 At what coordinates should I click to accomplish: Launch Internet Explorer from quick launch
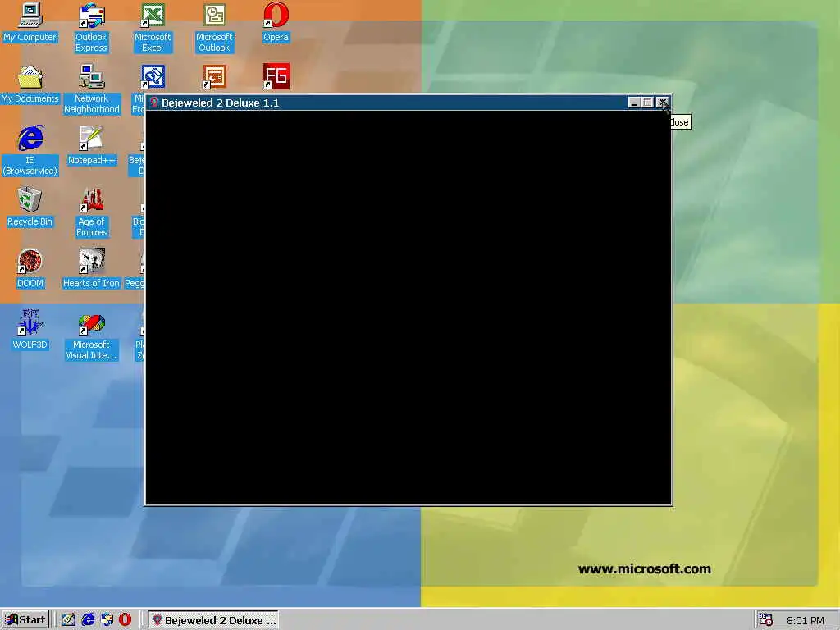click(x=88, y=620)
